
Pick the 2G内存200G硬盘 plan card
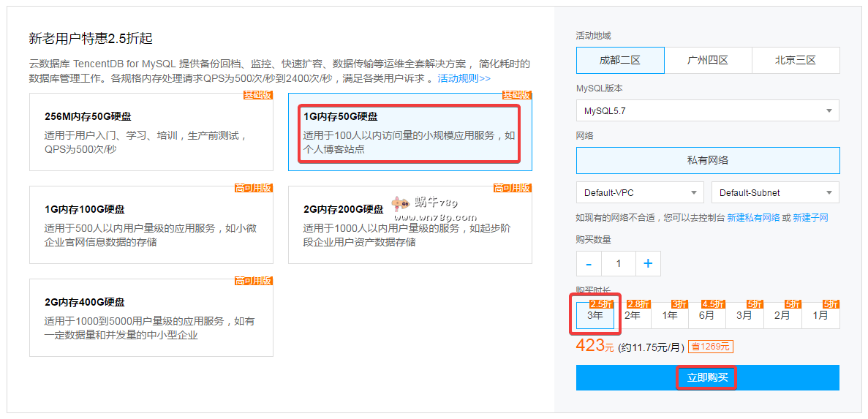click(x=410, y=224)
